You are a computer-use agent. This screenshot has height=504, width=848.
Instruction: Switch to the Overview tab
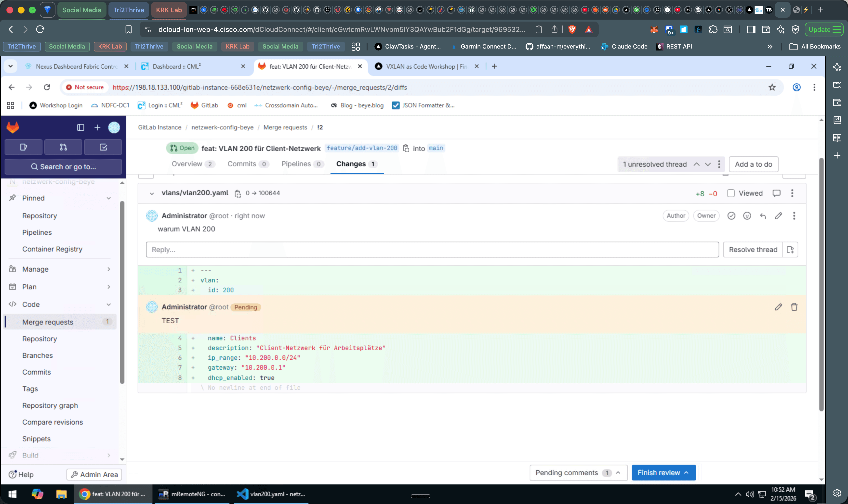tap(186, 164)
